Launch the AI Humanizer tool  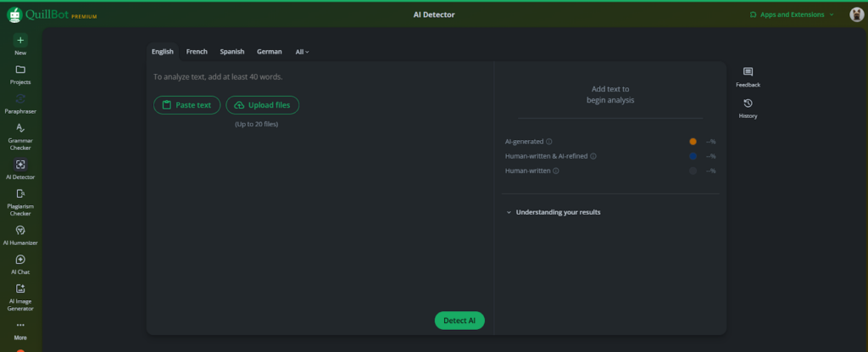pos(20,230)
